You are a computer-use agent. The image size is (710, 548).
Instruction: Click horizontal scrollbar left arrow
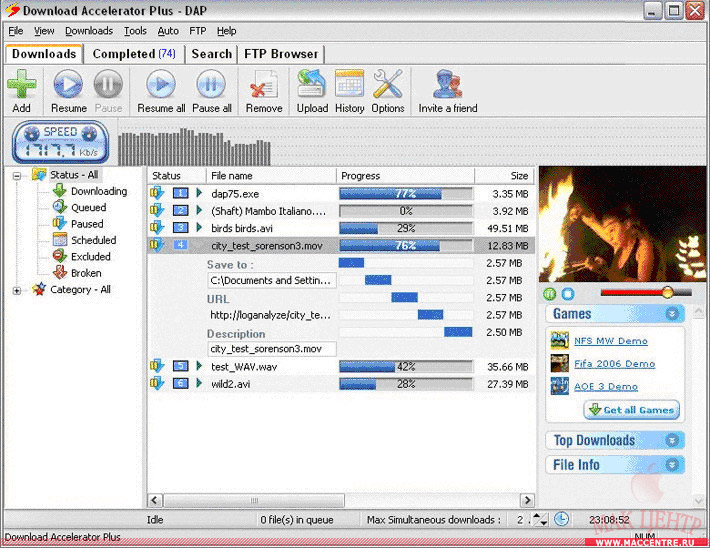(154, 500)
